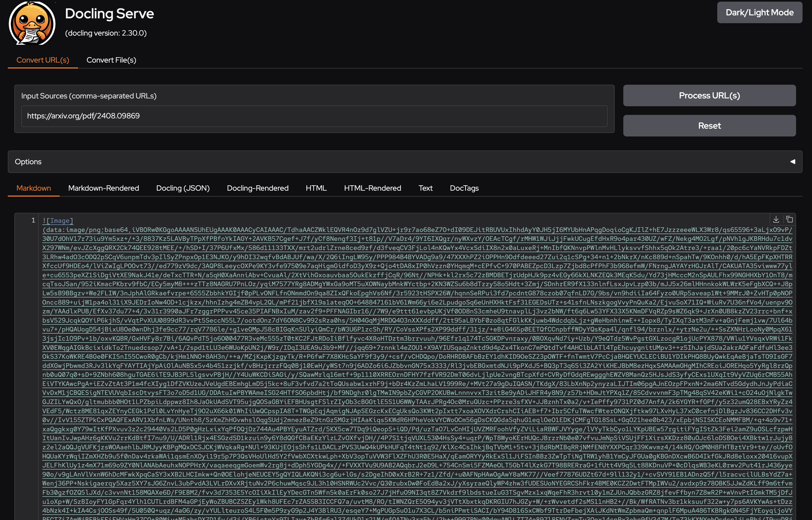
Task: Copy the Markdown output to clipboard
Action: click(x=789, y=220)
